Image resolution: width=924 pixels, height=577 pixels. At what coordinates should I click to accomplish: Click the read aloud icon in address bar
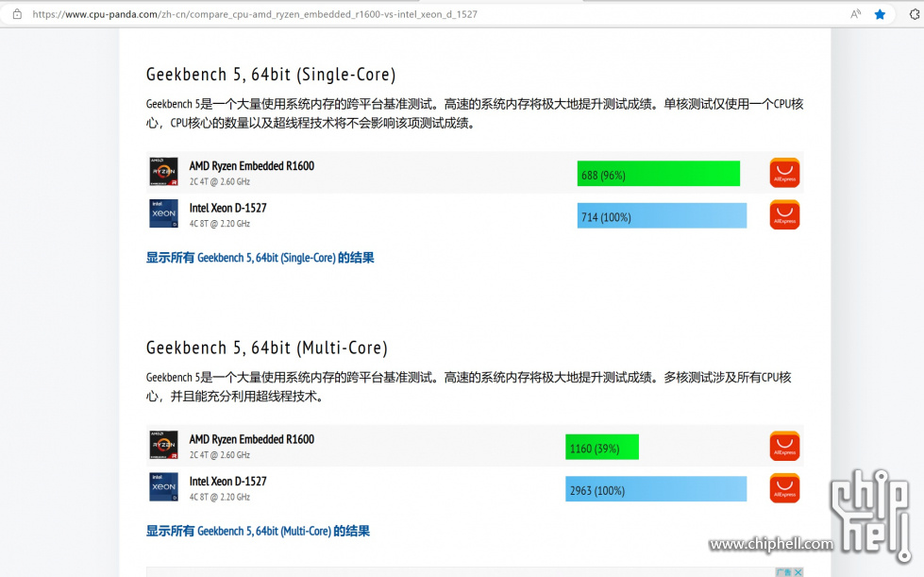(x=855, y=14)
